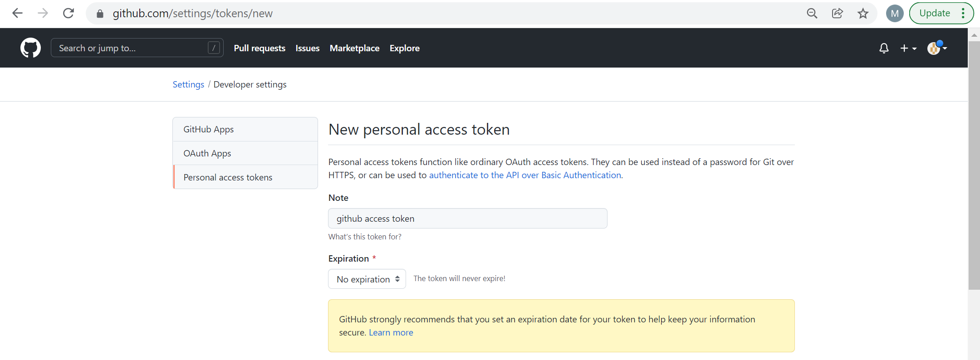Click the 'Note' field label
This screenshot has height=360, width=980.
tap(338, 198)
